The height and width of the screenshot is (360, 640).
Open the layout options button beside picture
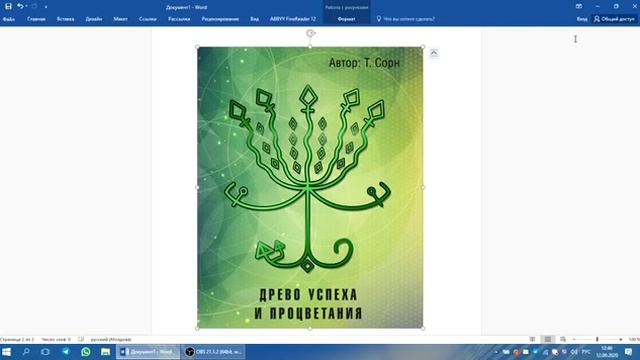pos(434,53)
